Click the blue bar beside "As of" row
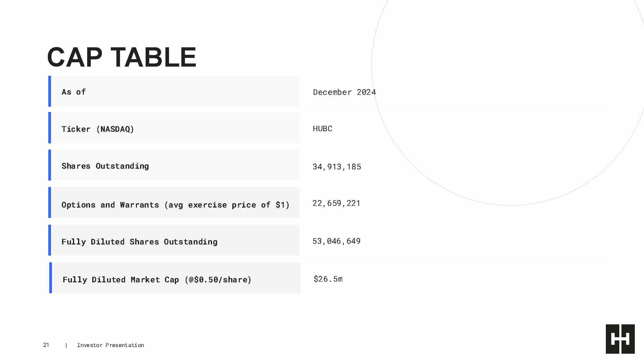The height and width of the screenshot is (362, 644). 50,91
